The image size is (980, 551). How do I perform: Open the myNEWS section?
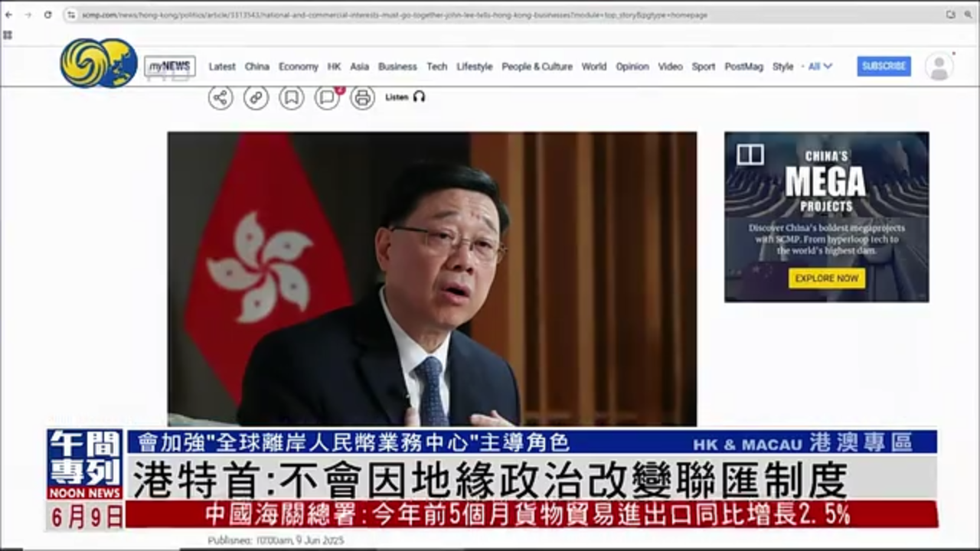[170, 66]
